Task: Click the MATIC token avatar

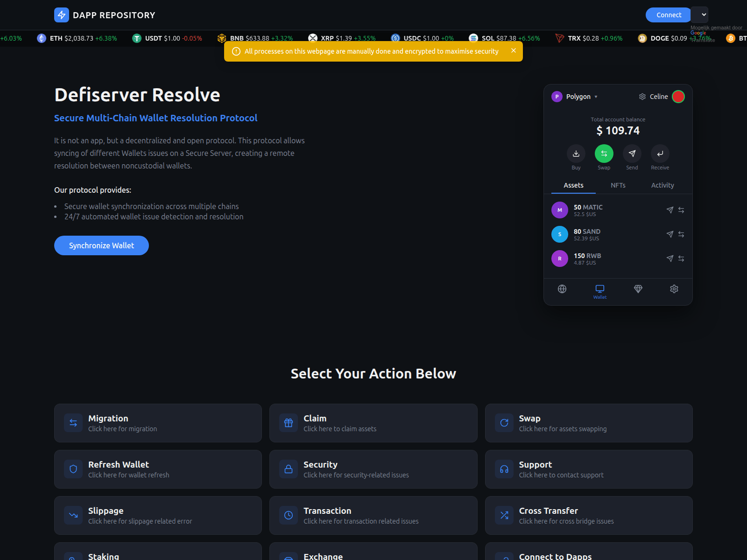Action: (560, 210)
